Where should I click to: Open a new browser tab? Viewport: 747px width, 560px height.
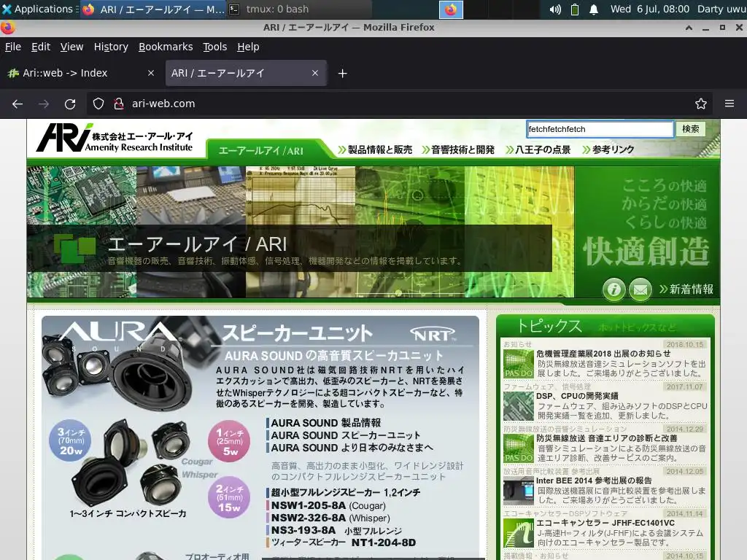343,74
